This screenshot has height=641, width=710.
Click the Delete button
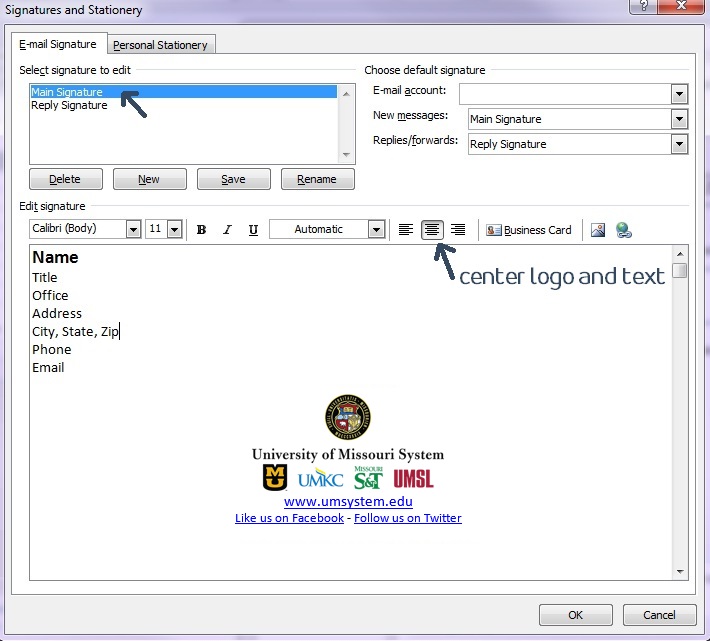66,179
